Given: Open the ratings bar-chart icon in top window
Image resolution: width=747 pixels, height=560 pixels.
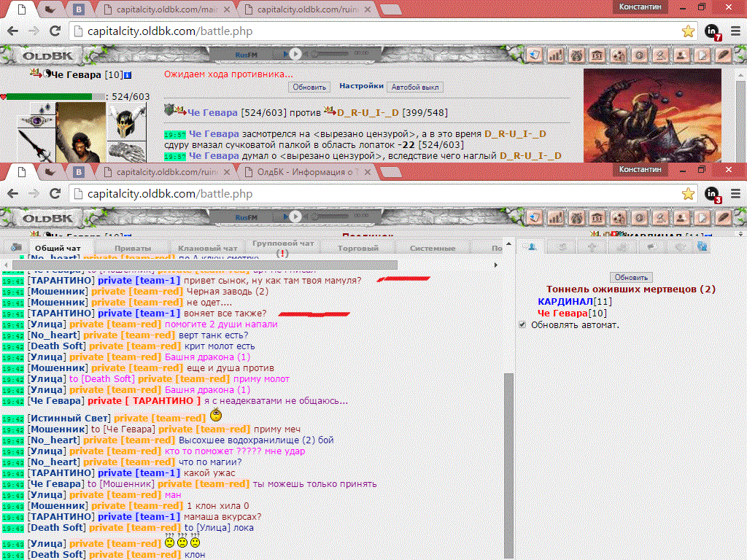Looking at the screenshot, I should 555,55.
